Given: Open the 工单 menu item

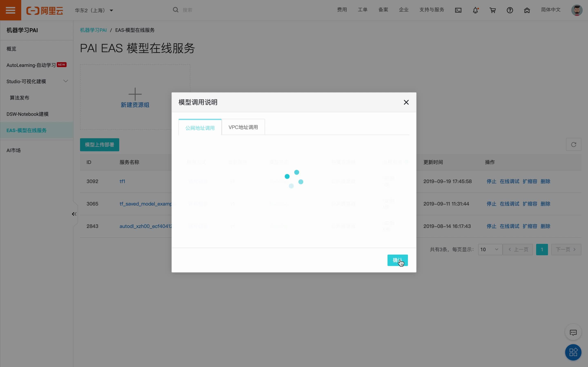Looking at the screenshot, I should point(362,9).
